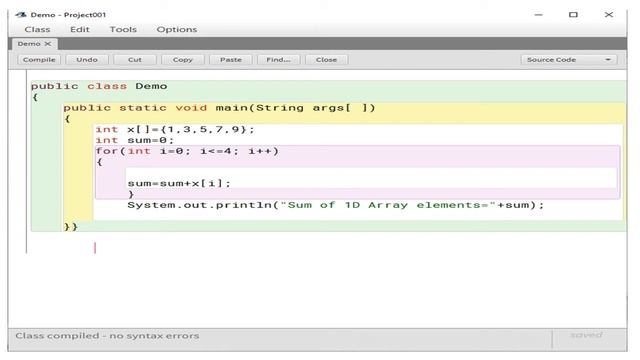This screenshot has width=640, height=360.
Task: Click the Close toolbar button
Action: point(326,60)
